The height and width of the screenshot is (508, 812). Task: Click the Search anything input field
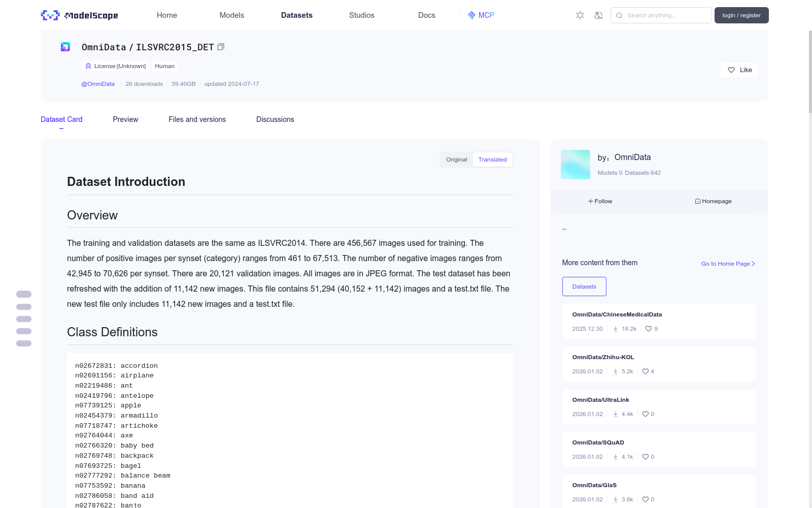[x=661, y=15]
